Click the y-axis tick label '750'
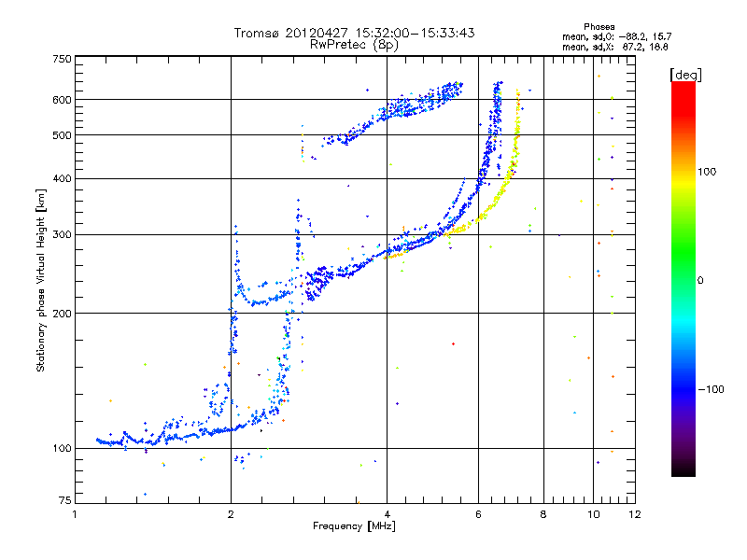747x560 pixels. coord(63,59)
